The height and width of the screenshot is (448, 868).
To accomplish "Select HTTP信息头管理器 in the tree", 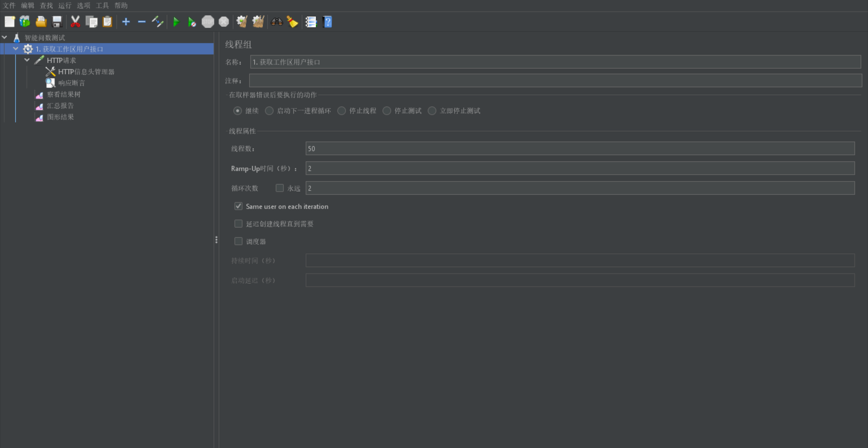I will coord(86,71).
